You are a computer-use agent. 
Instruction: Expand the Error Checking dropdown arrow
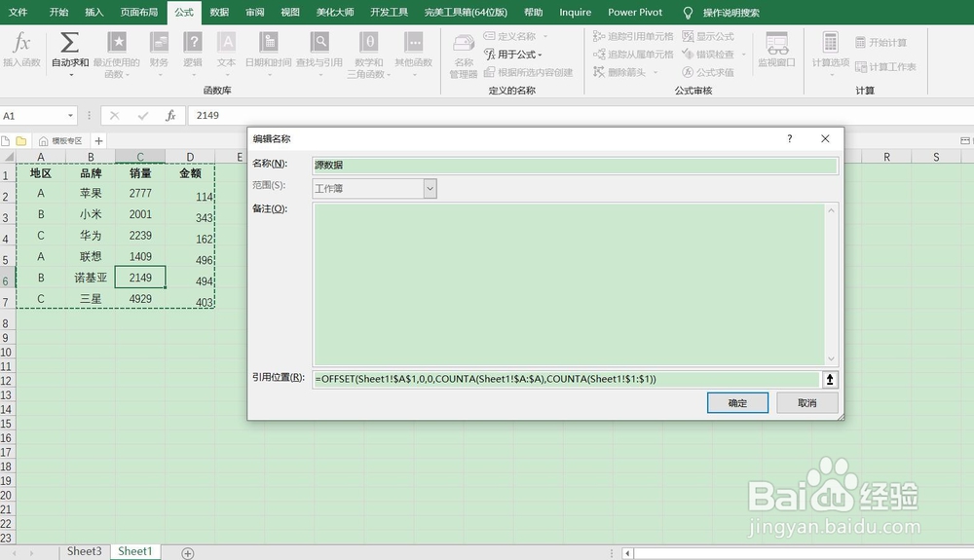[743, 55]
